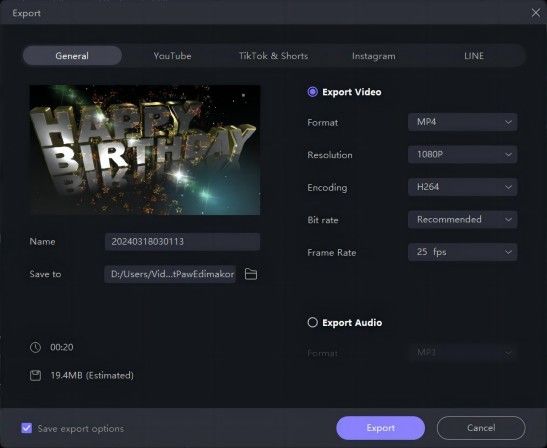Viewport: 547px width, 448px height.
Task: Switch to the Instagram tab
Action: click(374, 56)
